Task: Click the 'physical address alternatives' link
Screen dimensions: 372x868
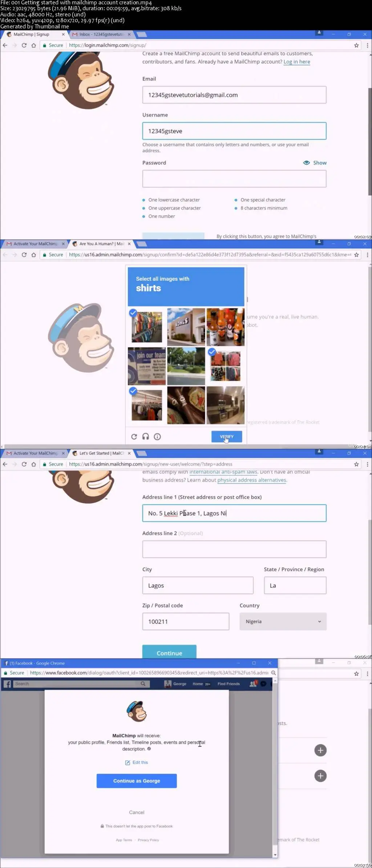Action: [252, 480]
